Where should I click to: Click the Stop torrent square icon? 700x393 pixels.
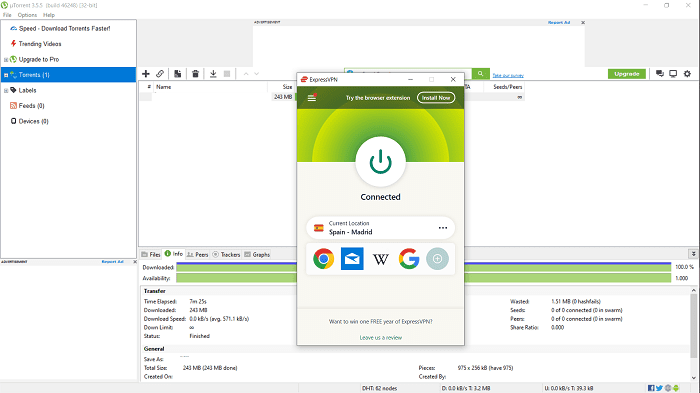[227, 74]
